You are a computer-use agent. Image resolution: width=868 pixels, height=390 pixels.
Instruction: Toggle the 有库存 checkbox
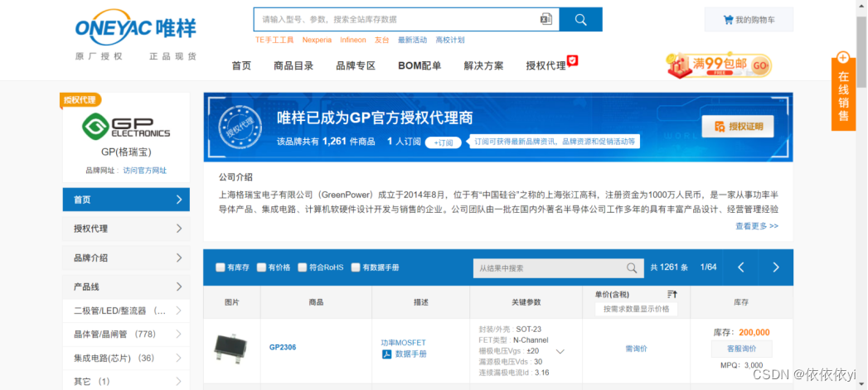[x=221, y=267]
